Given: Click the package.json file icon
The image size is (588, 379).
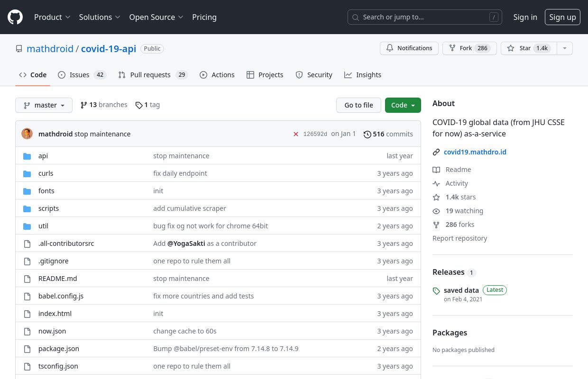Looking at the screenshot, I should [27, 349].
